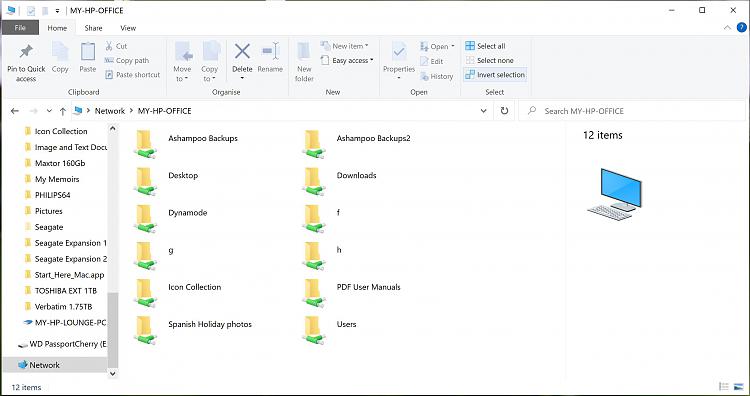Select Icon Collection in navigation pane
750x396 pixels.
coord(55,131)
